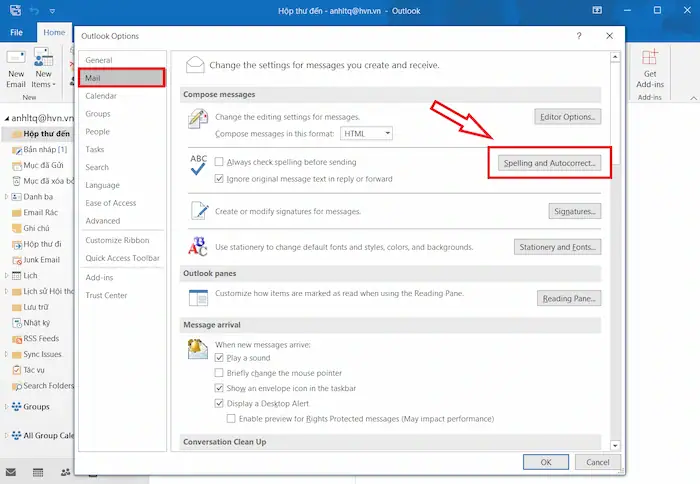The image size is (700, 484).
Task: Uncheck Display a Desktop Alert
Action: coord(219,403)
